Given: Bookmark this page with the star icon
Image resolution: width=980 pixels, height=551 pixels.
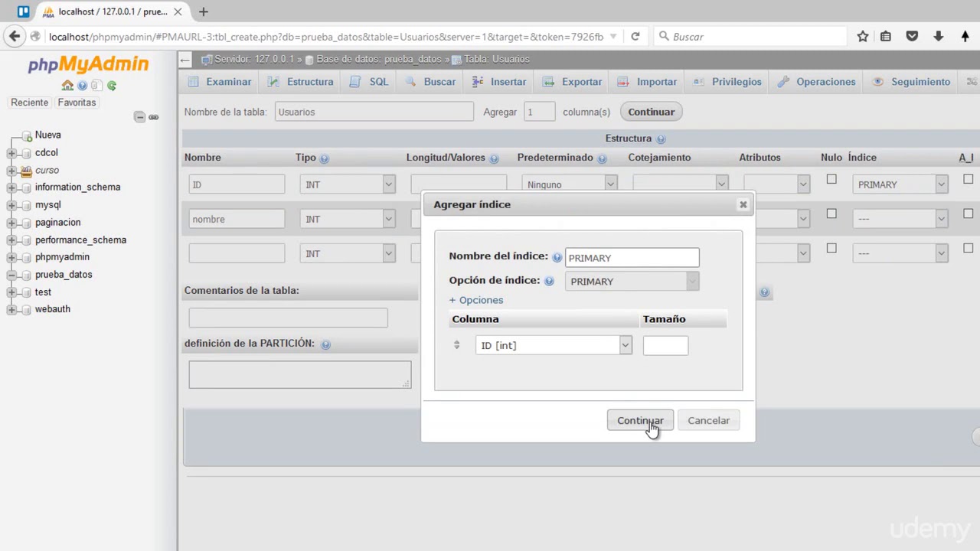Looking at the screenshot, I should 863,36.
